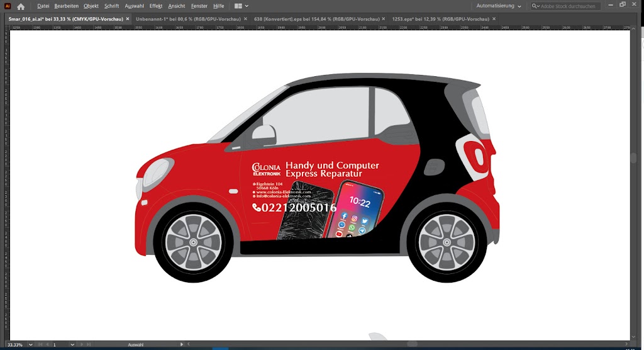Go to the last artboard button
This screenshot has width=644, height=350.
point(88,345)
